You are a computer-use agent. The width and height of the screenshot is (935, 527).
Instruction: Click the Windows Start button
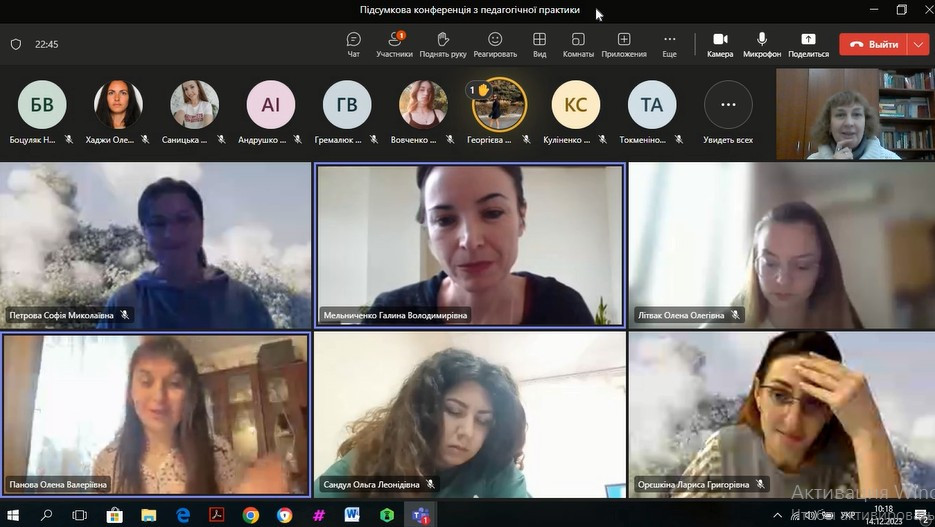[13, 515]
